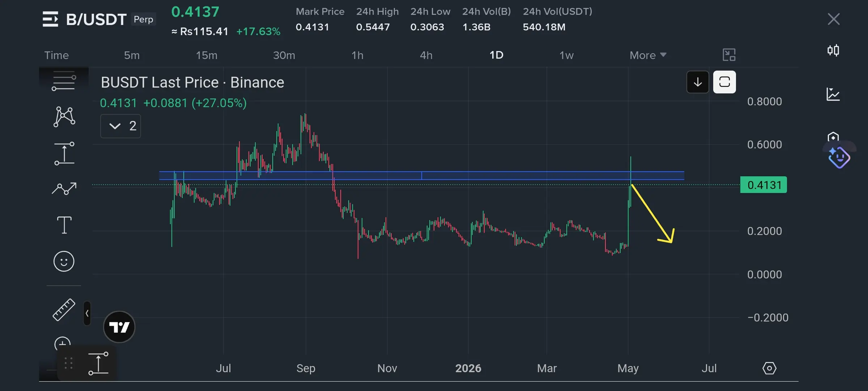Viewport: 868px width, 391px height.
Task: Click the 0.2000 price axis label
Action: click(765, 231)
